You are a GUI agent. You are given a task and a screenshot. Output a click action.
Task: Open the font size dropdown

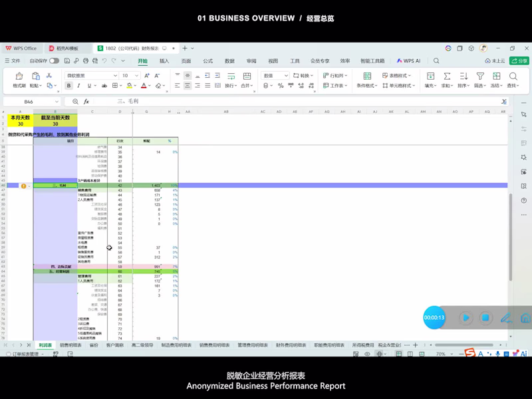(136, 76)
